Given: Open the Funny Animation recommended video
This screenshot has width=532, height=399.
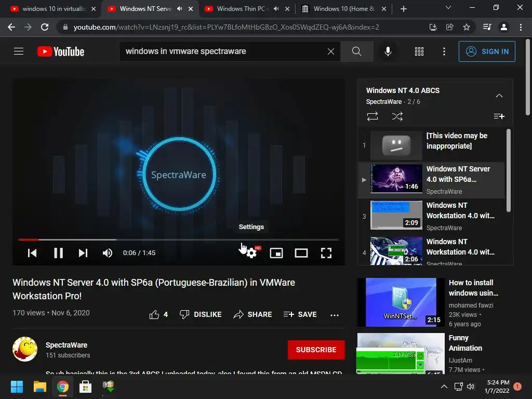Looking at the screenshot, I should click(465, 343).
